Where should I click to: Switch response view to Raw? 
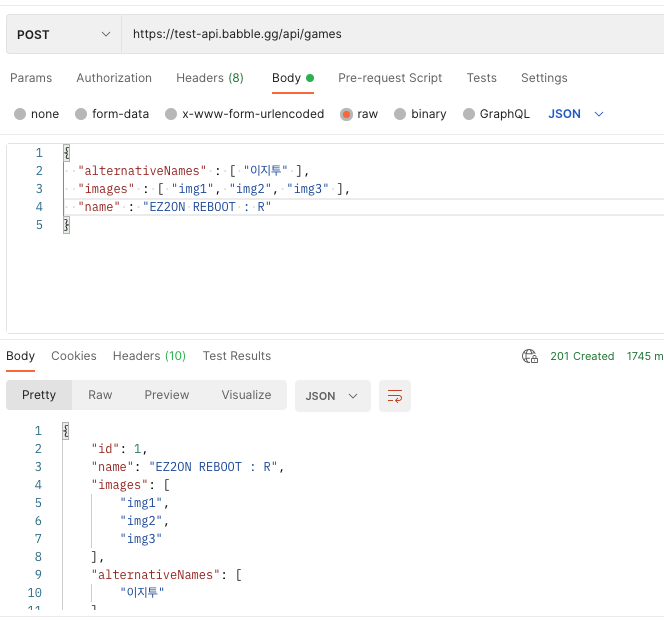point(100,395)
